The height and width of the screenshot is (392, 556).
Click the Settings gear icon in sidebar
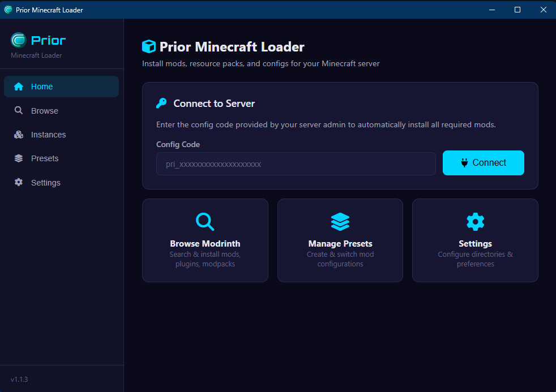pos(19,183)
